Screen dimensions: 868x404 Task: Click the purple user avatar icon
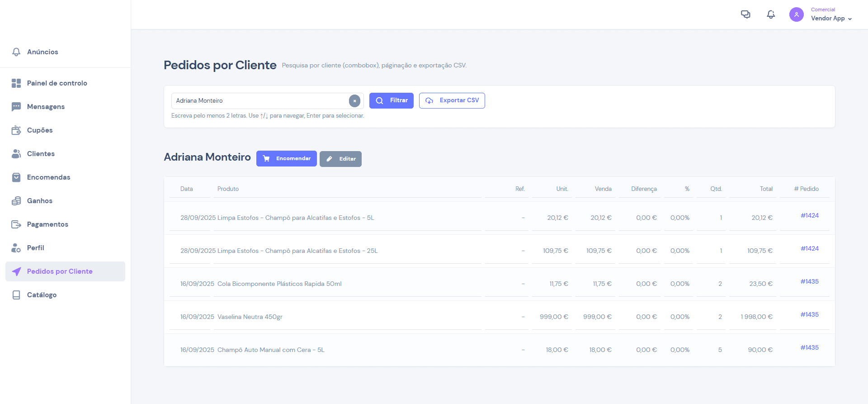[x=796, y=14]
